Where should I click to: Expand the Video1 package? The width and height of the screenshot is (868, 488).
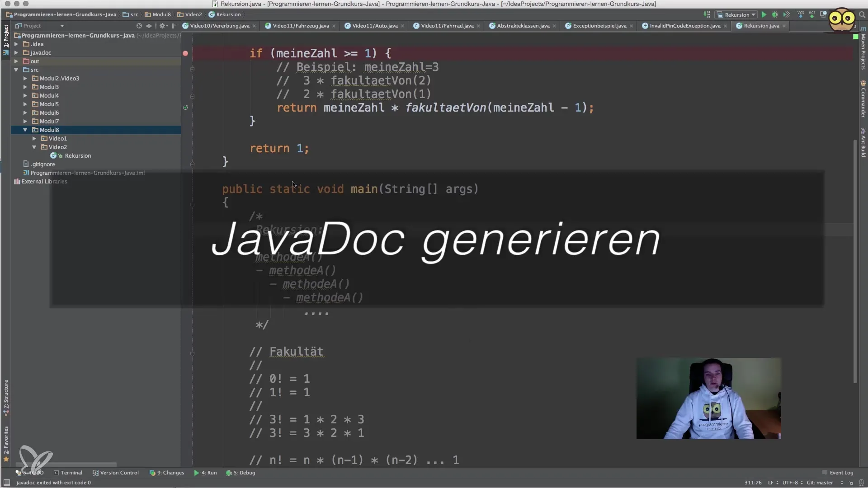point(34,138)
